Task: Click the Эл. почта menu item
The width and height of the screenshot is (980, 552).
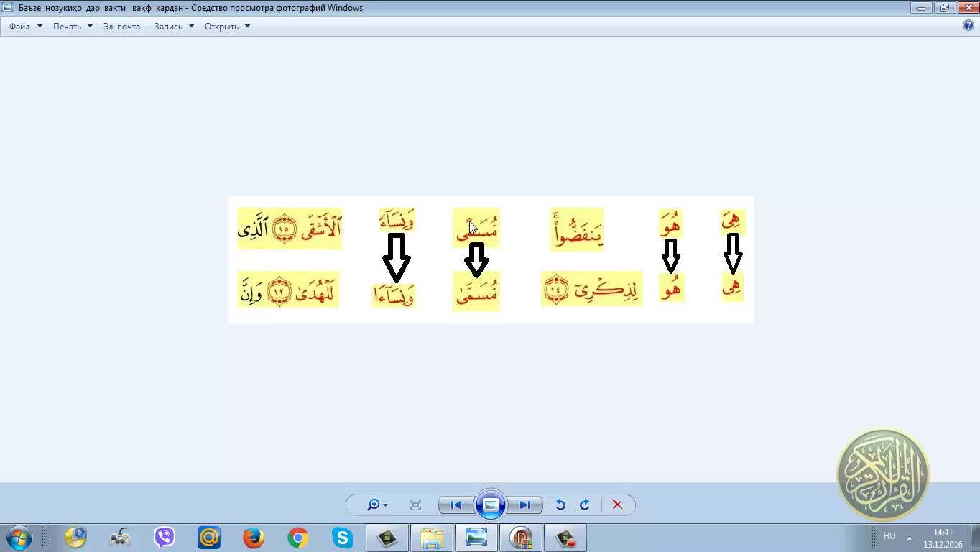Action: (121, 26)
